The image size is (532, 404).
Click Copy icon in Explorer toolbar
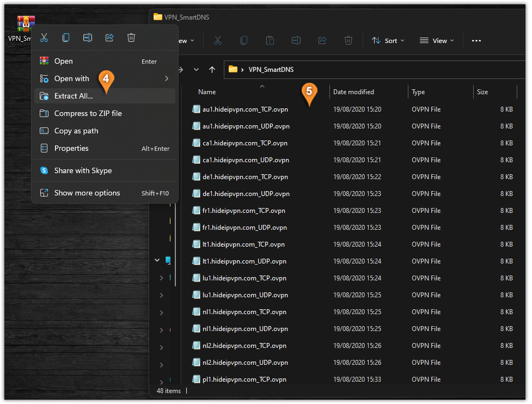pyautogui.click(x=244, y=41)
